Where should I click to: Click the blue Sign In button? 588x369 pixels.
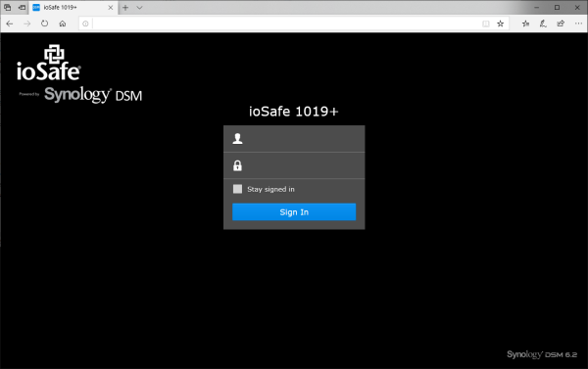[294, 212]
